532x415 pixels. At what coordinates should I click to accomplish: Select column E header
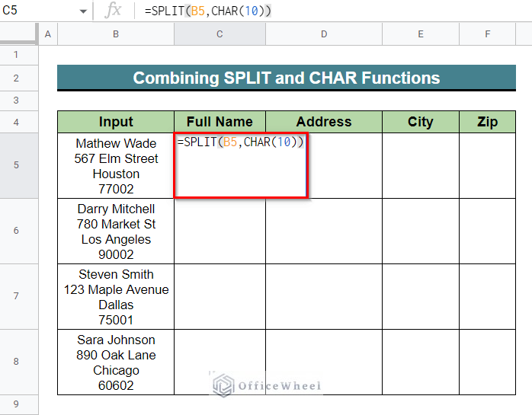click(x=421, y=34)
